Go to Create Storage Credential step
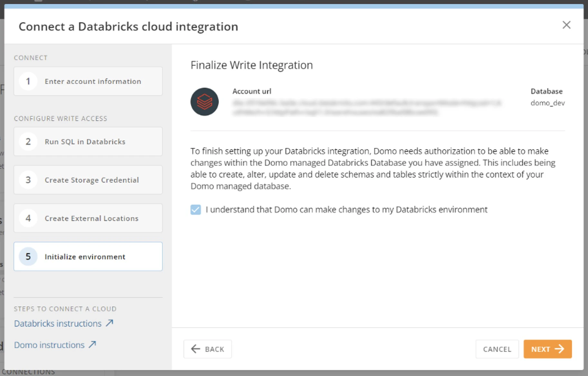The image size is (588, 376). click(x=88, y=180)
